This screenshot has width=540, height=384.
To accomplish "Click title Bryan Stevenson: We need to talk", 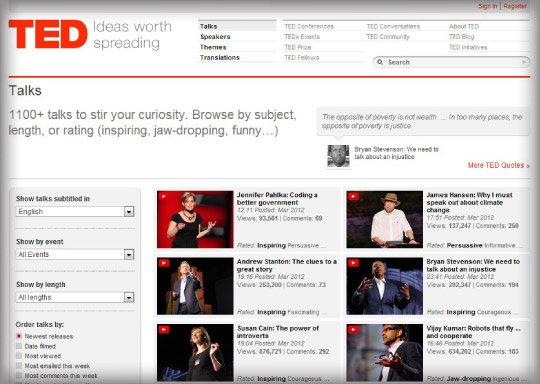I will point(473,265).
